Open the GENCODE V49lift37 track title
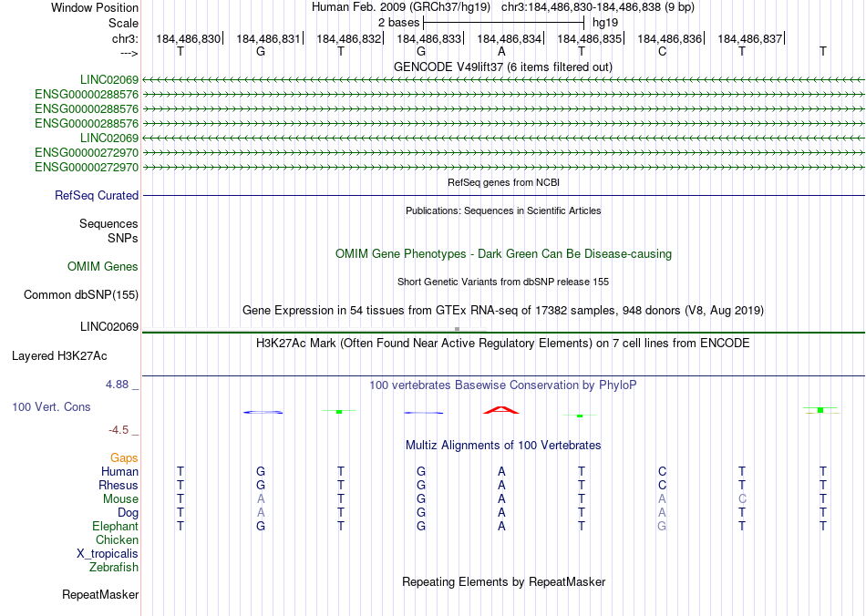Image resolution: width=866 pixels, height=616 pixels. click(x=503, y=67)
